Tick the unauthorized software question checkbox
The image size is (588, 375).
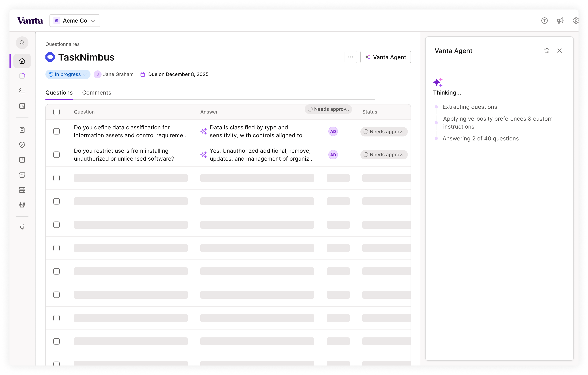click(x=56, y=155)
